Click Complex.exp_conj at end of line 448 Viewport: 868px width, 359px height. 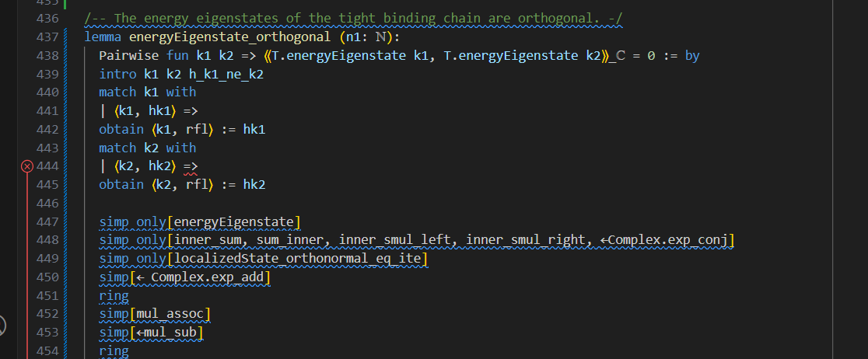pos(670,240)
